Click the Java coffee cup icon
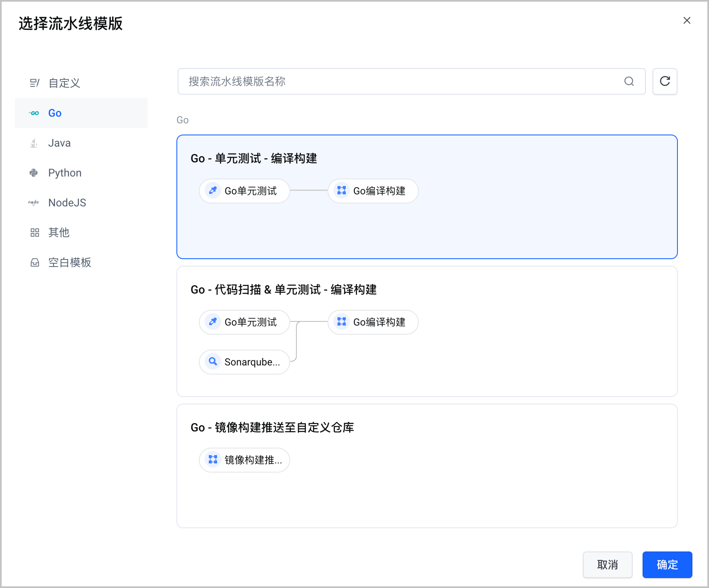709x588 pixels. tap(34, 143)
